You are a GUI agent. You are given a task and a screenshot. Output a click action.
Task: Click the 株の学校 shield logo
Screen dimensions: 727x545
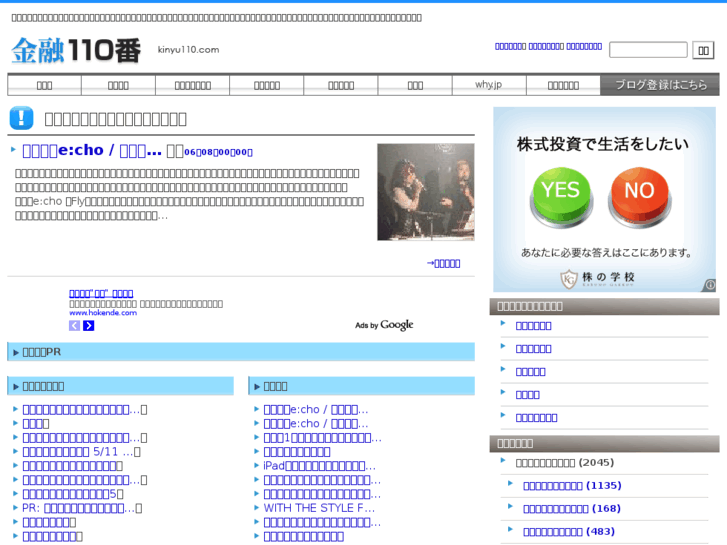[568, 278]
